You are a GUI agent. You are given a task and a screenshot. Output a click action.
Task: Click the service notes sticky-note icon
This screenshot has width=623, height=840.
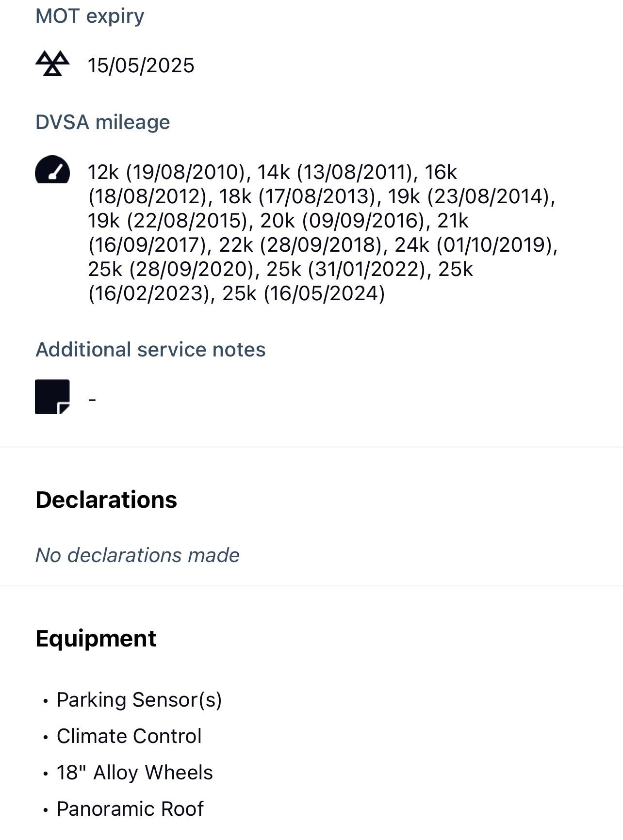pos(52,397)
